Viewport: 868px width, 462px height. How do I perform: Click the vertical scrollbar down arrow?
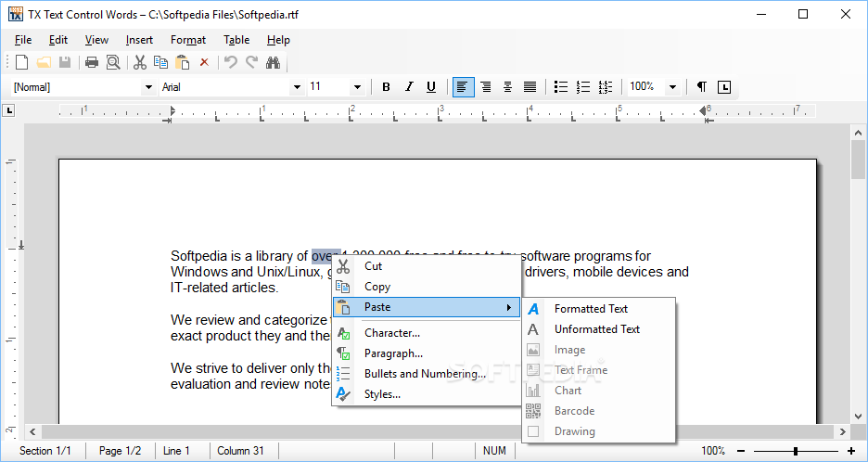coord(858,417)
